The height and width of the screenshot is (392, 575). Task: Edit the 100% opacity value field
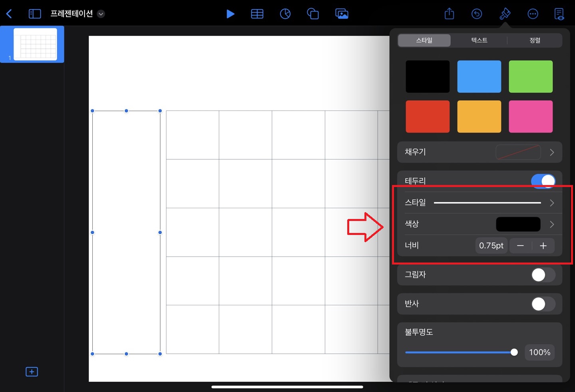[539, 352]
